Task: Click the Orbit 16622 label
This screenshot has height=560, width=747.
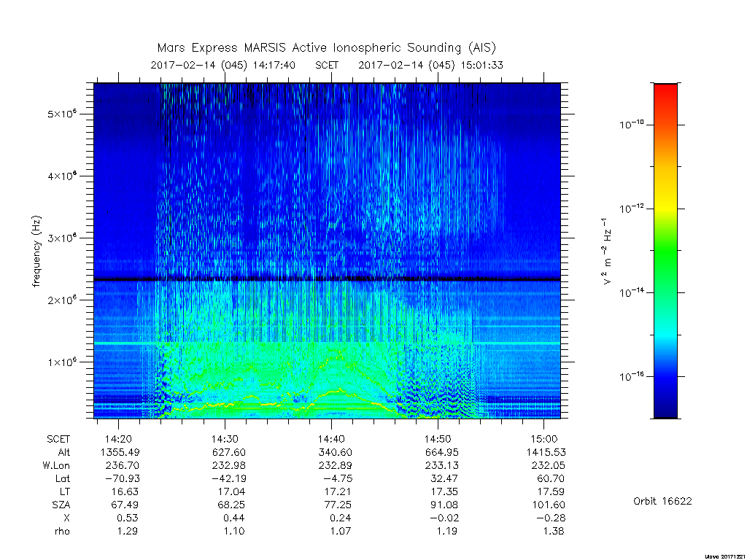Action: click(x=662, y=501)
